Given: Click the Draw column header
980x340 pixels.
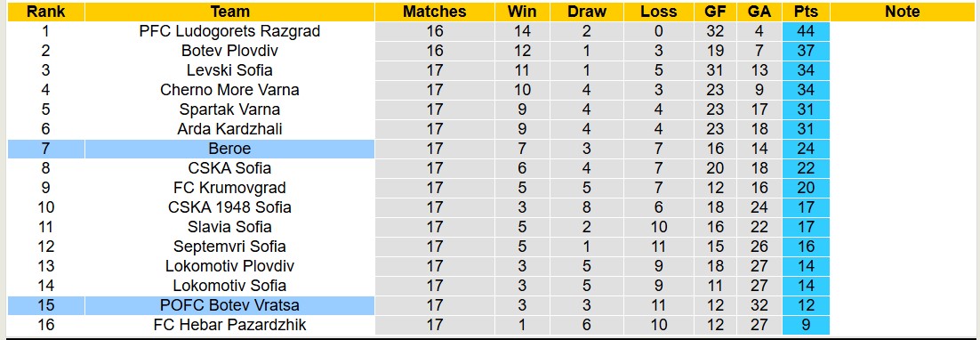Looking at the screenshot, I should tap(587, 12).
